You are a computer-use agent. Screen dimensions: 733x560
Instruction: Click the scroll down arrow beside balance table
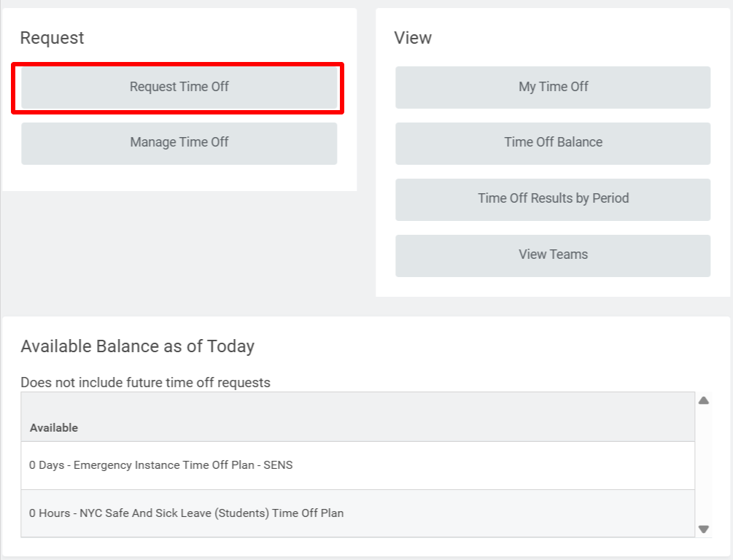click(x=704, y=529)
